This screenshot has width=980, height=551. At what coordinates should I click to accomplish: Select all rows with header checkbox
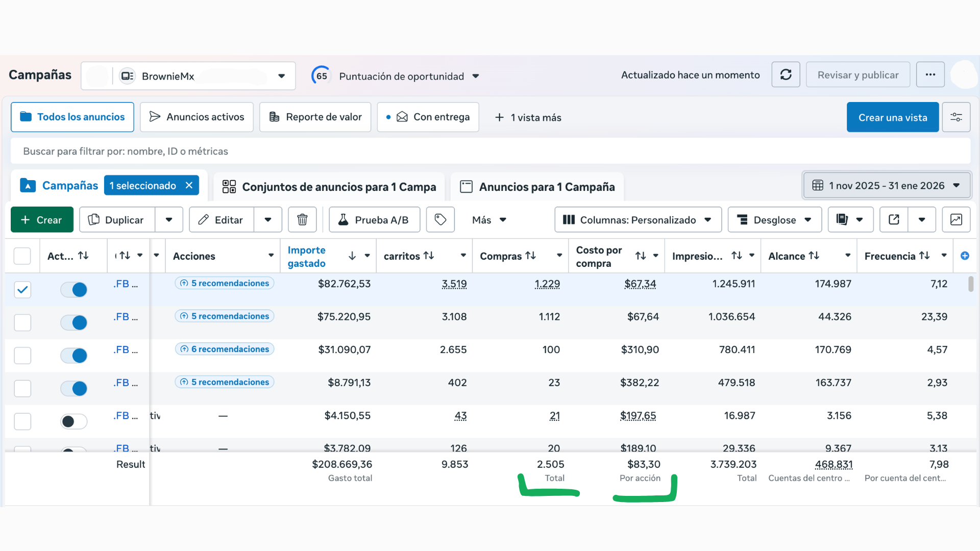(22, 256)
